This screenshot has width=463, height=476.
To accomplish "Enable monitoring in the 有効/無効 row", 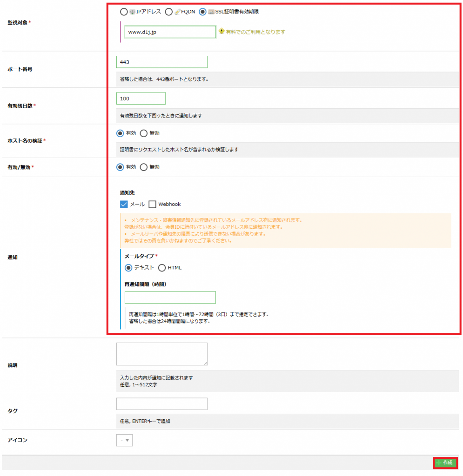I will pyautogui.click(x=120, y=167).
